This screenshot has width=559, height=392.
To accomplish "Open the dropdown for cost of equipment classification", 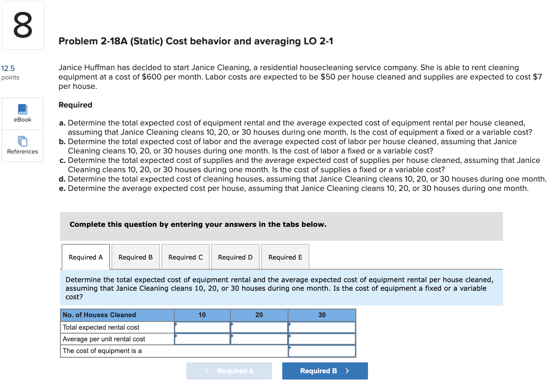I will (x=322, y=351).
